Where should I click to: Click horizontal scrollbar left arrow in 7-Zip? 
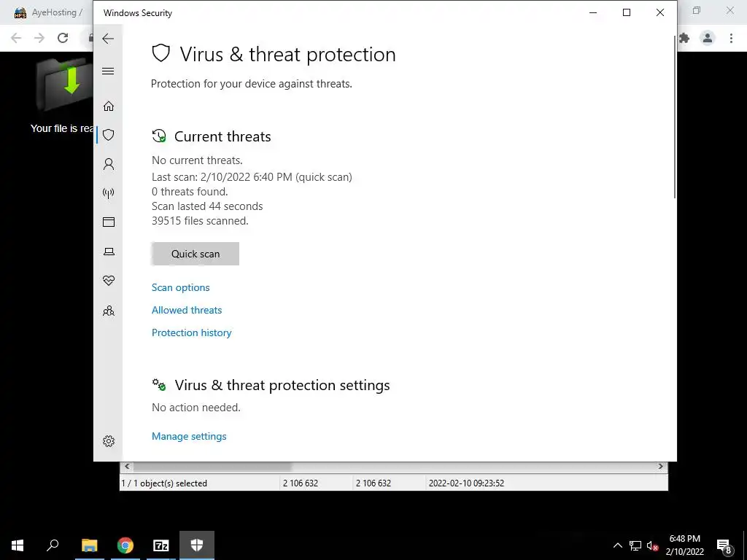(x=127, y=467)
